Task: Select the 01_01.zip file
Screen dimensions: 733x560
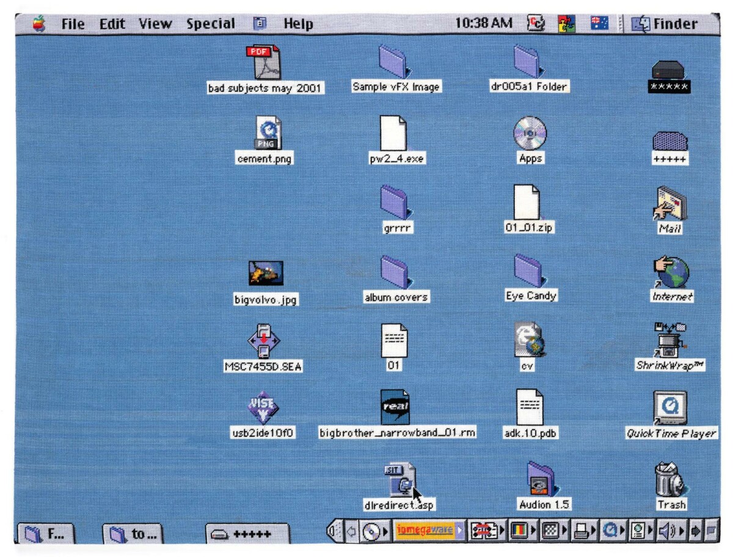Action: click(527, 202)
